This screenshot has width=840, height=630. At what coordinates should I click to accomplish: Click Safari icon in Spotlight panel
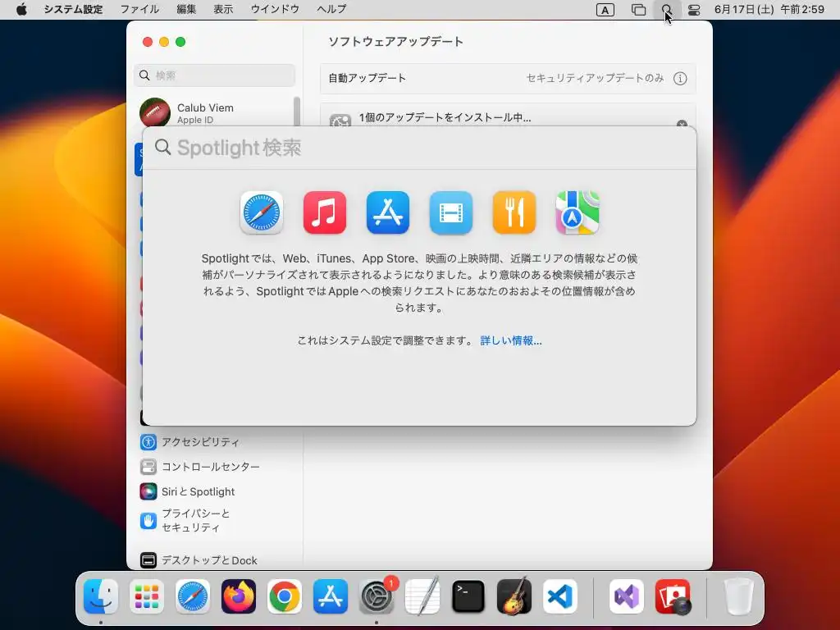(x=262, y=212)
